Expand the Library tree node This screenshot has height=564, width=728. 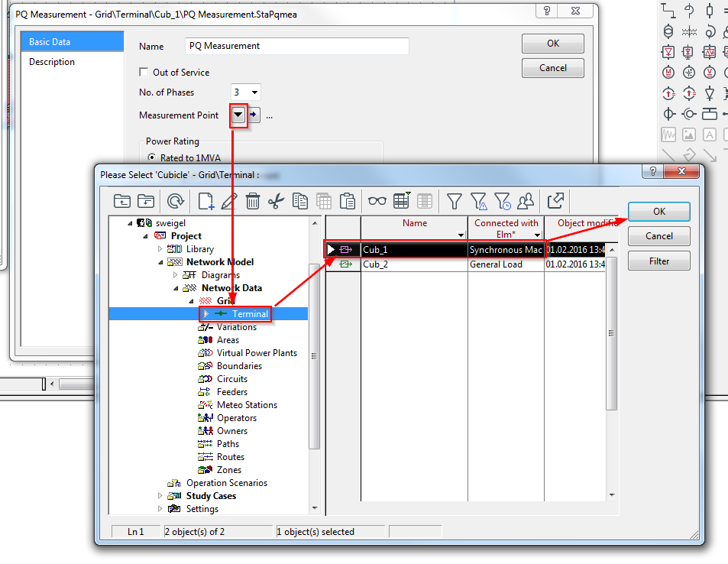[x=160, y=249]
